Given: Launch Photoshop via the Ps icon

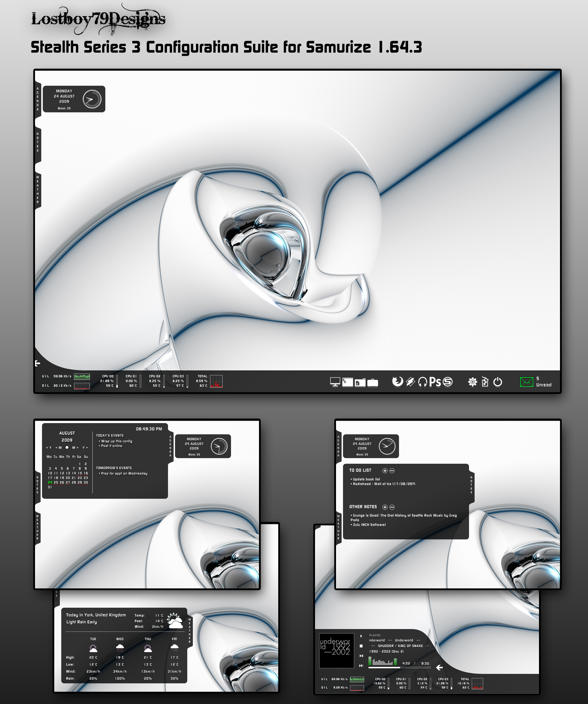Looking at the screenshot, I should 435,382.
